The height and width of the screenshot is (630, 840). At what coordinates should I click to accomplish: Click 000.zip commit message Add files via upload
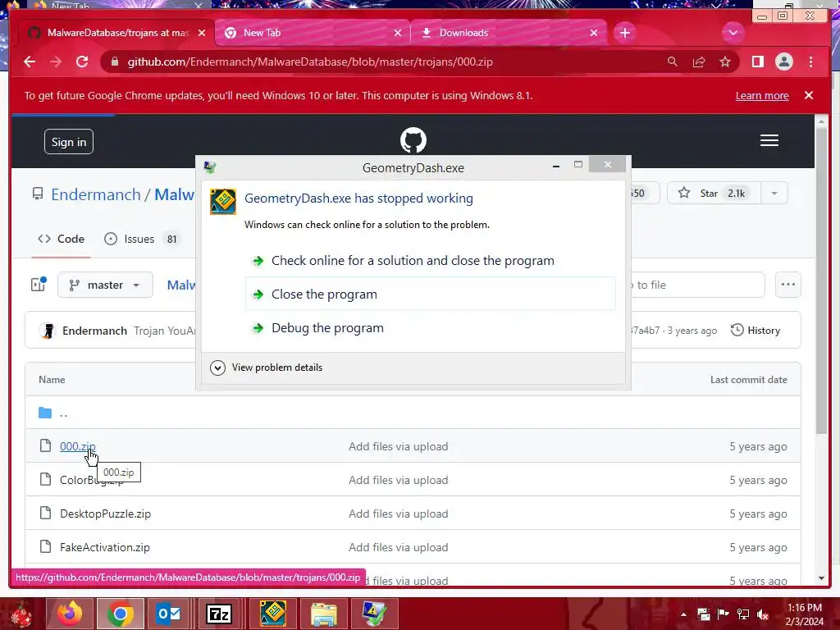click(x=399, y=446)
